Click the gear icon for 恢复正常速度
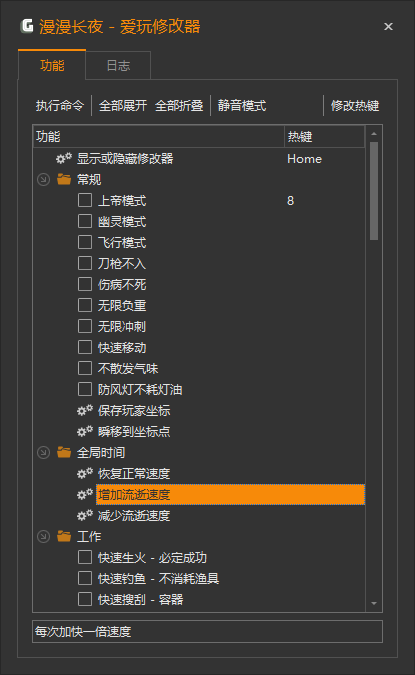Image resolution: width=415 pixels, height=675 pixels. tap(85, 474)
